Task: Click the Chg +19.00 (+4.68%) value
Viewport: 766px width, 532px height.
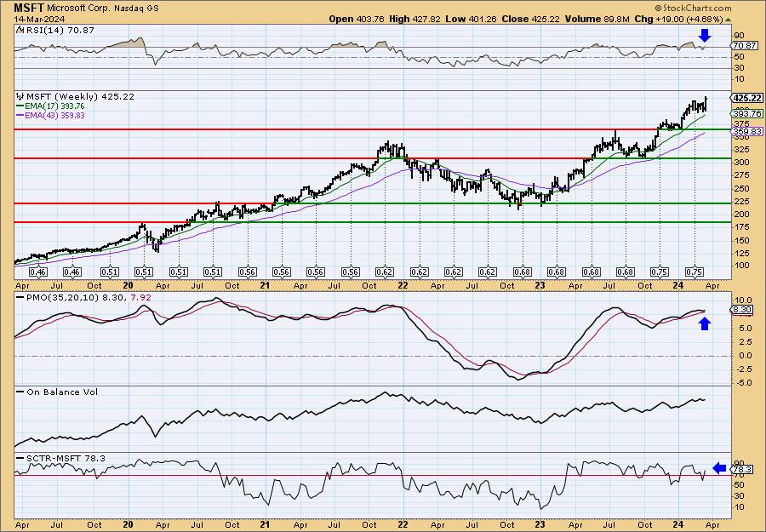Action: click(678, 19)
